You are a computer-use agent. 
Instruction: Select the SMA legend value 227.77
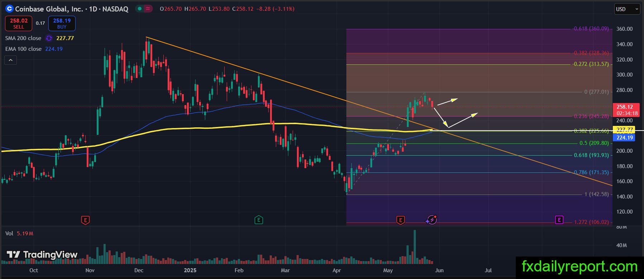(65, 38)
